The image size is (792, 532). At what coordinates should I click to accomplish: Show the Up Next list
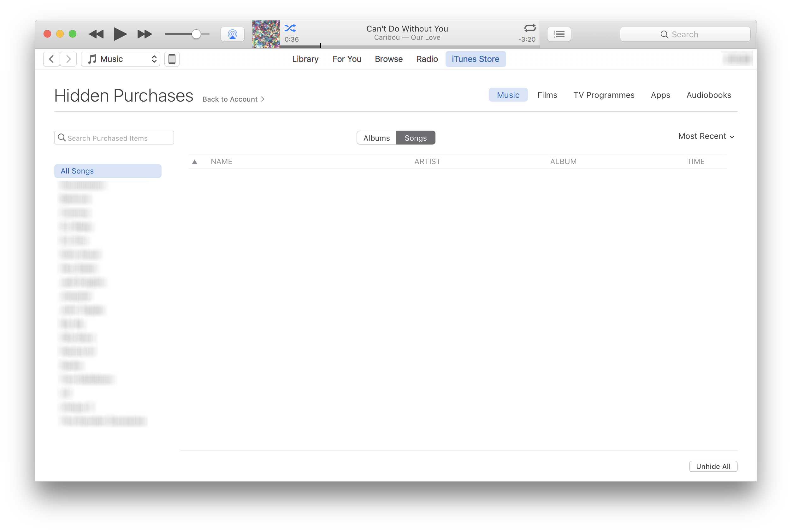click(x=559, y=34)
